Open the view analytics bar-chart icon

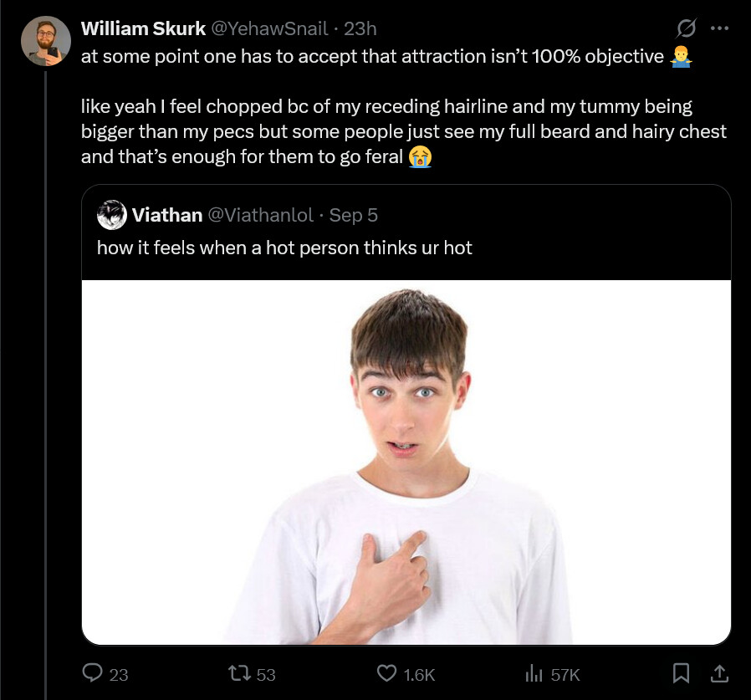(533, 673)
